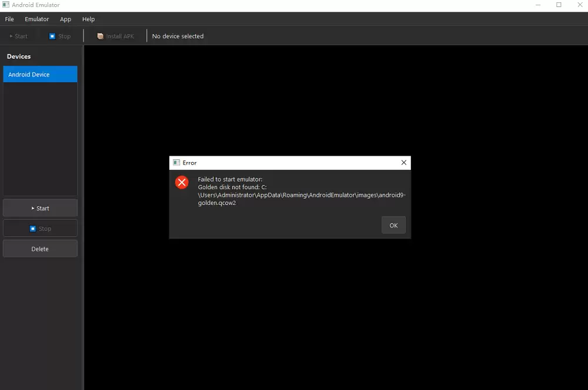Image resolution: width=588 pixels, height=390 pixels.
Task: Click the Install APK package icon
Action: coord(101,36)
